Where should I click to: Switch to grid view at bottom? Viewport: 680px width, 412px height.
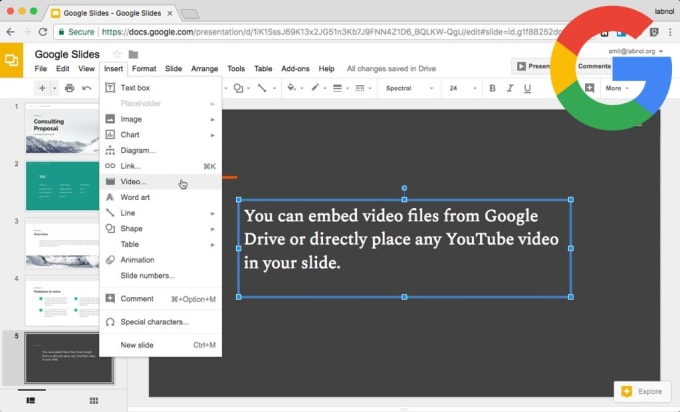(94, 400)
